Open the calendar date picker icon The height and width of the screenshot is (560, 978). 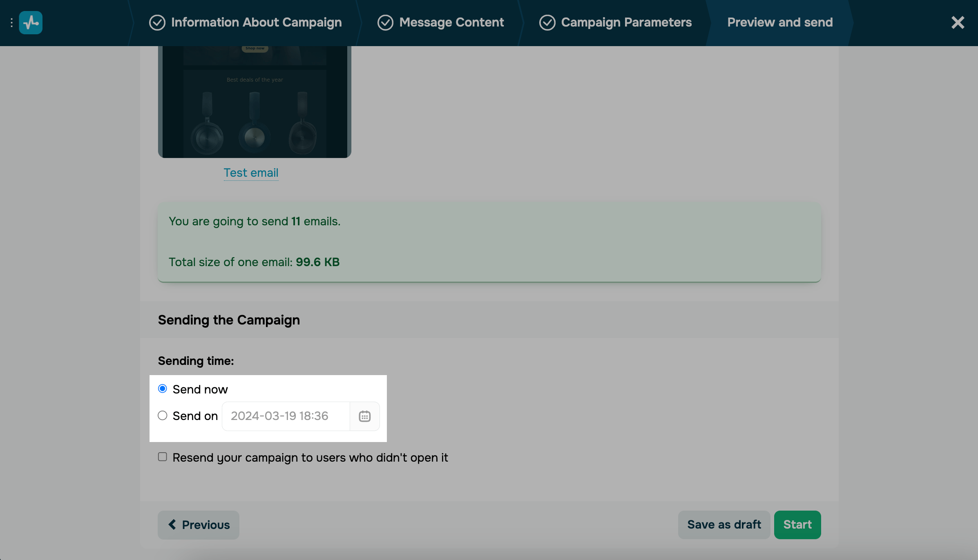(364, 416)
